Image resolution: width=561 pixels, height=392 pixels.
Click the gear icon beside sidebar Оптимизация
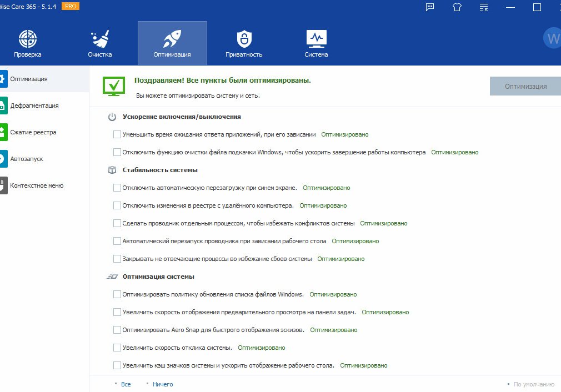coord(3,79)
